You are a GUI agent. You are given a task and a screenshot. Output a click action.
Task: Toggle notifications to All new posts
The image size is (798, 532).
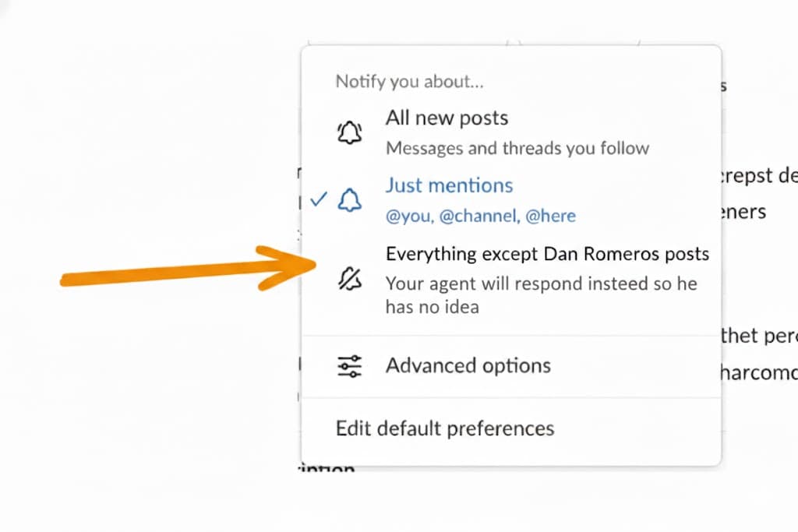(x=447, y=118)
